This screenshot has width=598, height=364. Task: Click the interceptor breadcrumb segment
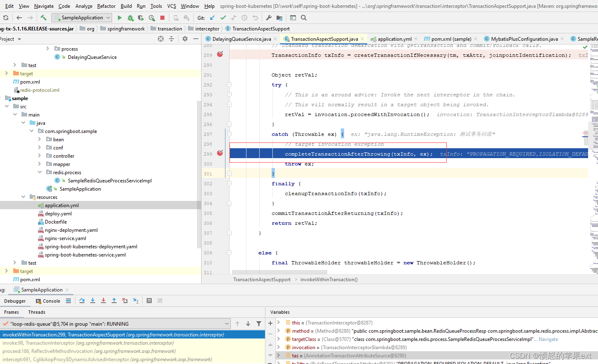(207, 29)
